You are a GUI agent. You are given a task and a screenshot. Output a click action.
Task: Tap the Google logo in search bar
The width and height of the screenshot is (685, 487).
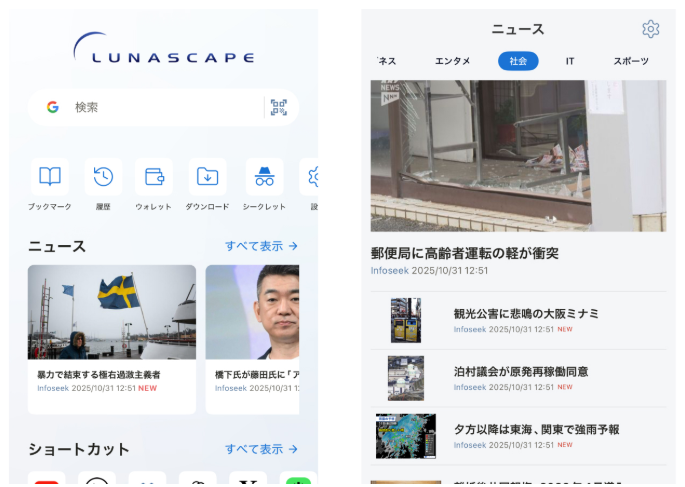point(53,107)
